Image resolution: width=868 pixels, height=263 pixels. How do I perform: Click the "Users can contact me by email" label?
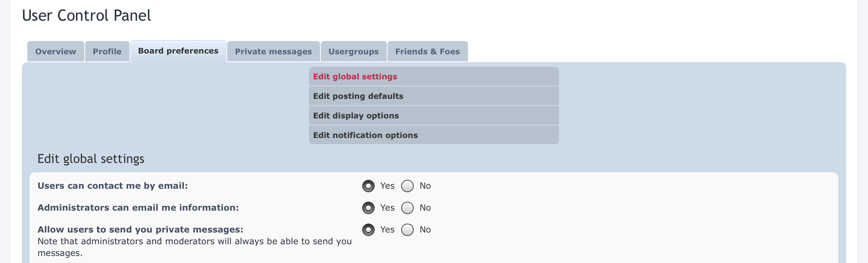click(112, 186)
